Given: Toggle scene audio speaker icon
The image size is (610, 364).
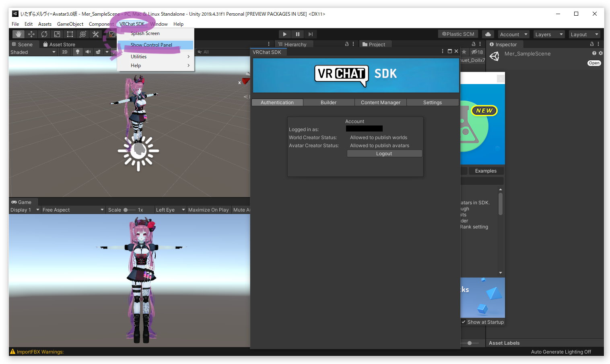Looking at the screenshot, I should pyautogui.click(x=88, y=52).
